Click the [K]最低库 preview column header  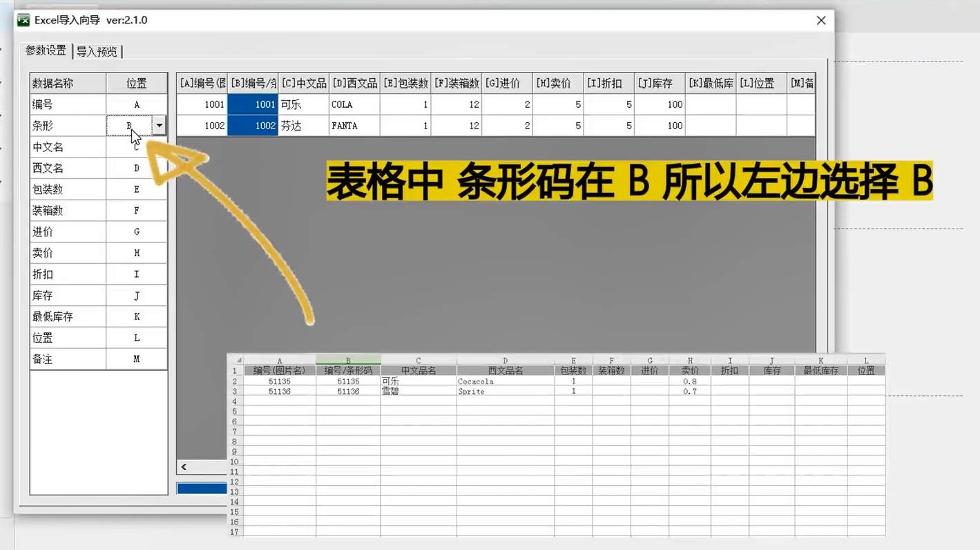coord(711,83)
